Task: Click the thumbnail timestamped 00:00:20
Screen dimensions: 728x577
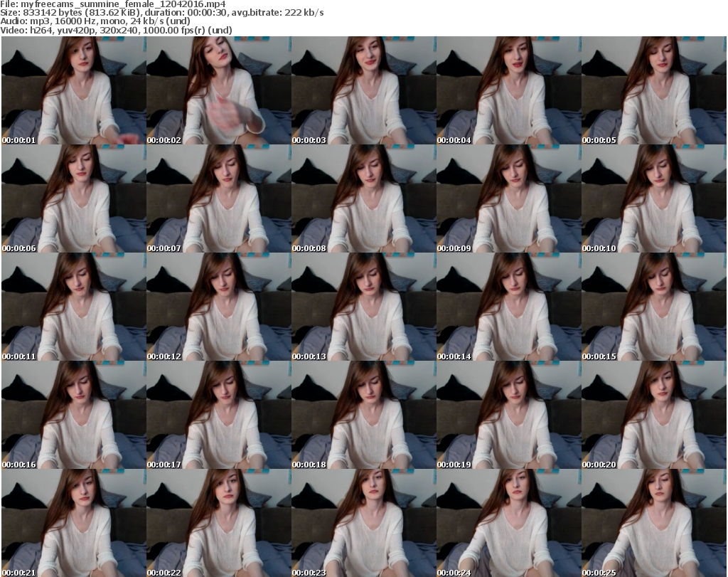Action: point(653,415)
